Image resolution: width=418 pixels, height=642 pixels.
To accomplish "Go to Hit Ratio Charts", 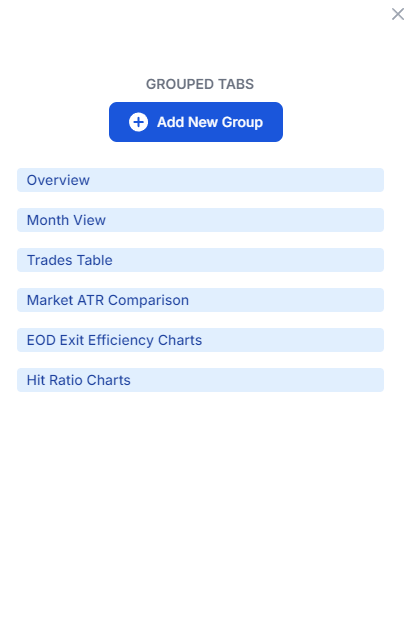I will click(x=200, y=380).
